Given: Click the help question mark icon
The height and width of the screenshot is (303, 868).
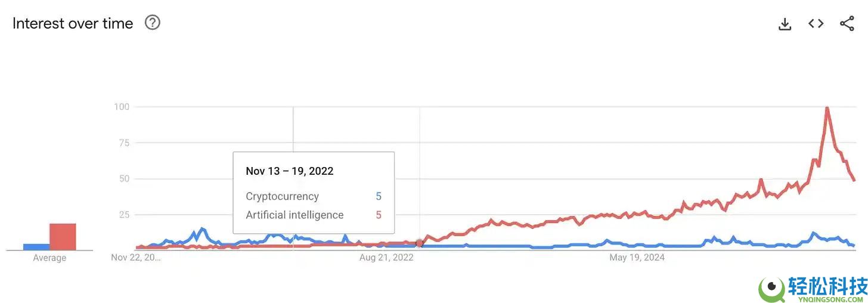Looking at the screenshot, I should coord(153,23).
